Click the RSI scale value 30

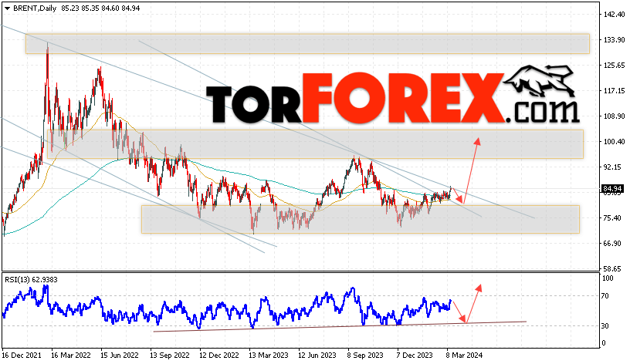pyautogui.click(x=605, y=326)
